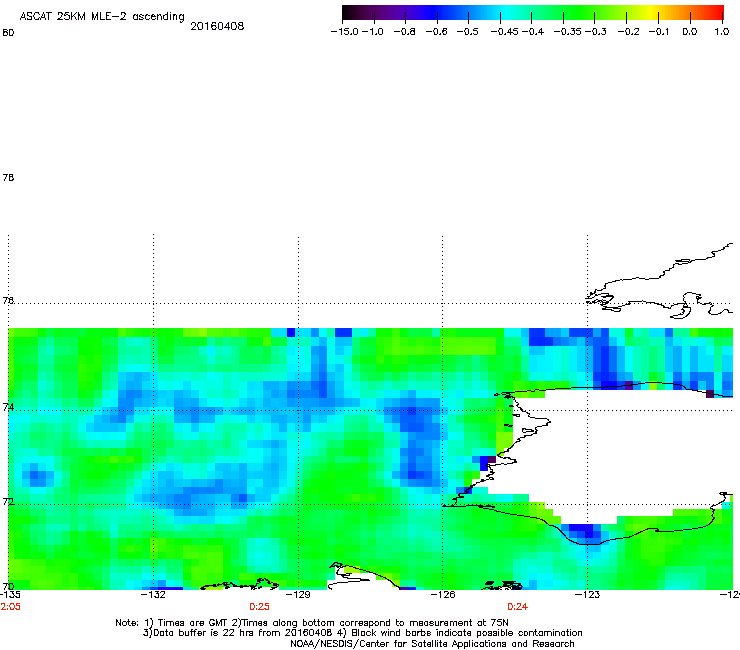Image resolution: width=740 pixels, height=650 pixels.
Task: Click longitude label -126
Action: 443,595
